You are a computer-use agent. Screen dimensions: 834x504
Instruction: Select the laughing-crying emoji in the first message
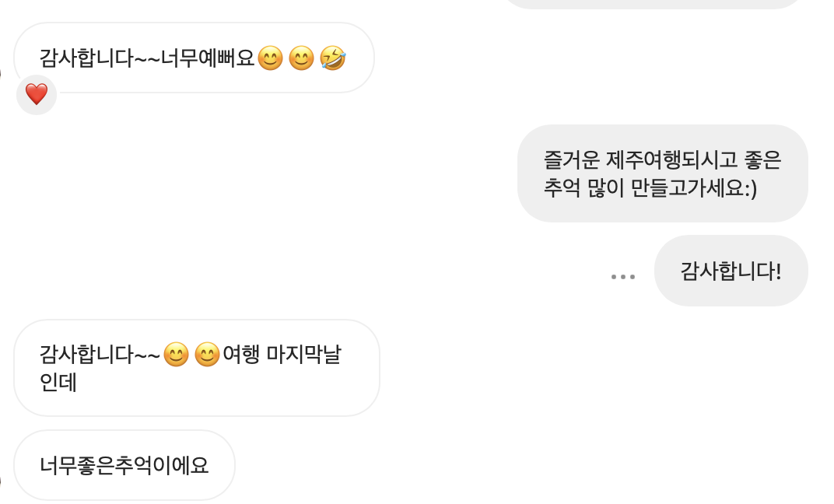click(332, 56)
